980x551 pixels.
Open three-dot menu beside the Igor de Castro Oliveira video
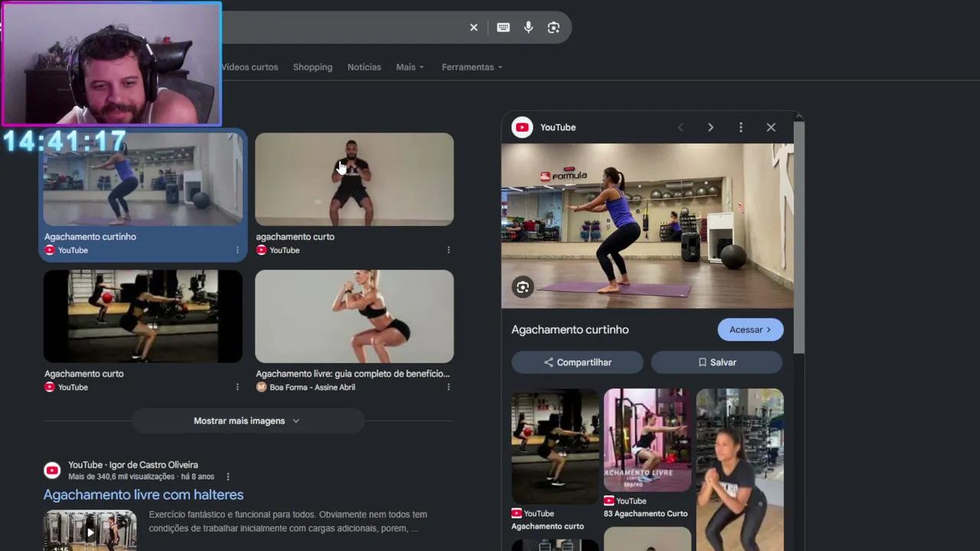click(x=227, y=477)
